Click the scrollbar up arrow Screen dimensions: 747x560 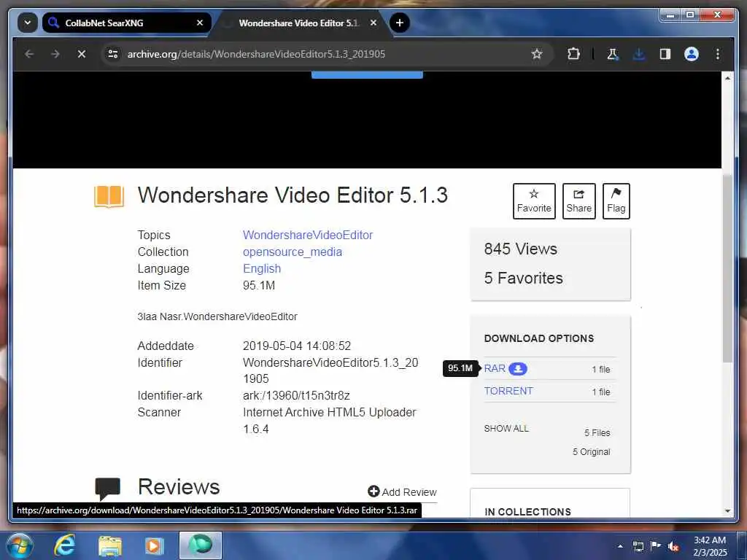(727, 78)
